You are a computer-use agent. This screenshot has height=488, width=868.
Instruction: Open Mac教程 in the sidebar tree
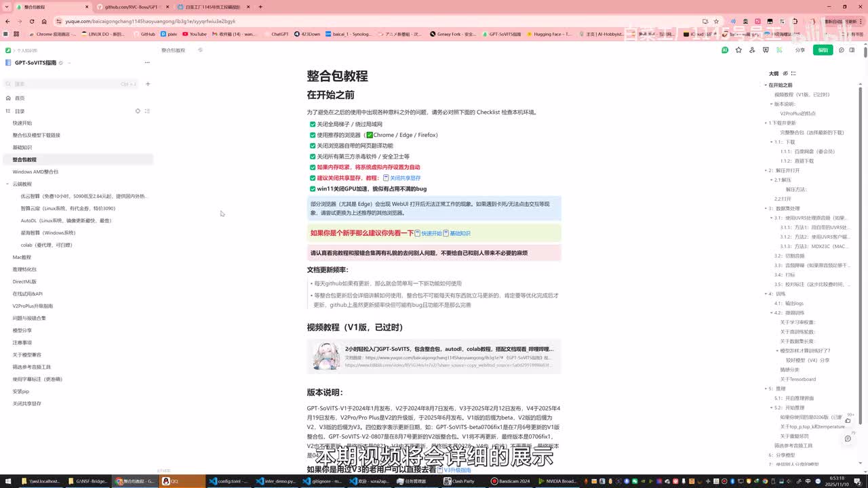tap(22, 257)
